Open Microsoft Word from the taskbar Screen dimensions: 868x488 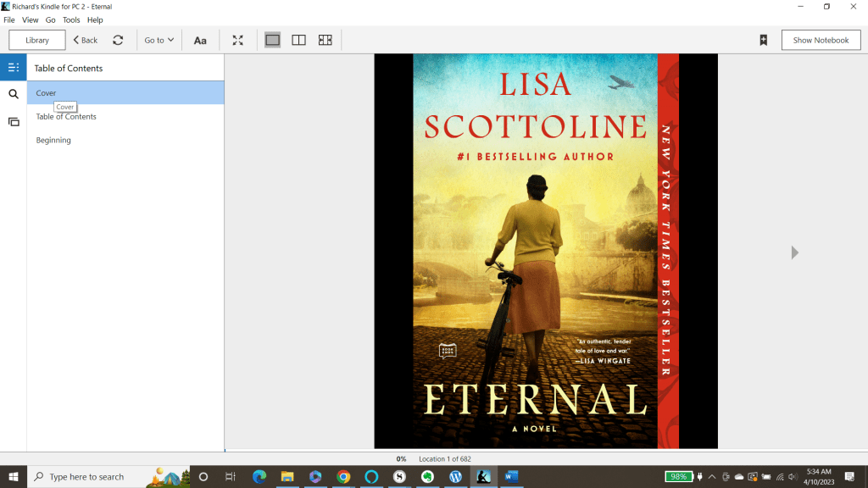point(510,477)
